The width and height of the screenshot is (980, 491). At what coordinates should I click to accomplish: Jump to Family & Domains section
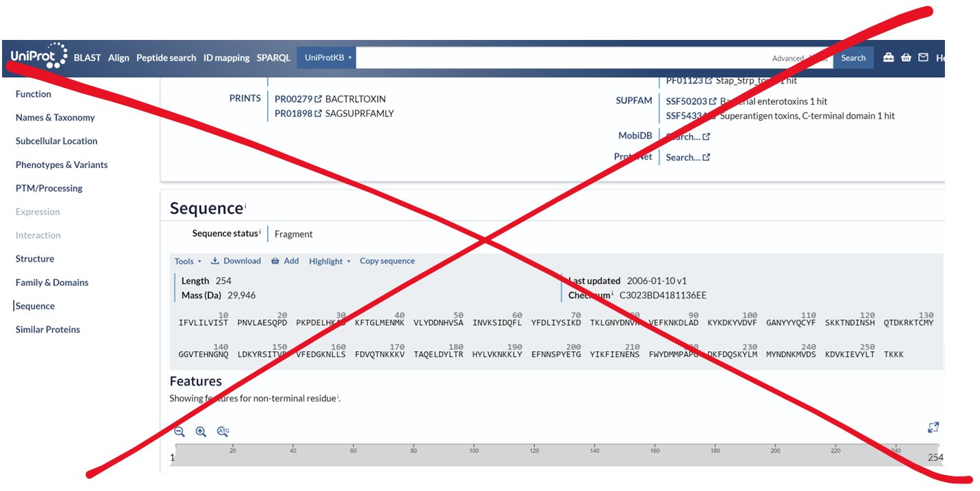pos(52,282)
